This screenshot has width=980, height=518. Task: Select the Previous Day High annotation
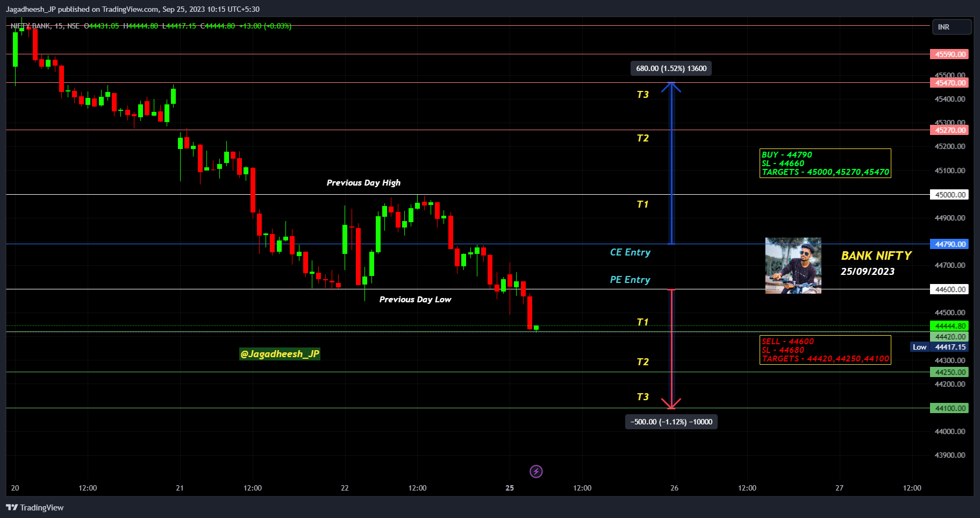pos(363,183)
